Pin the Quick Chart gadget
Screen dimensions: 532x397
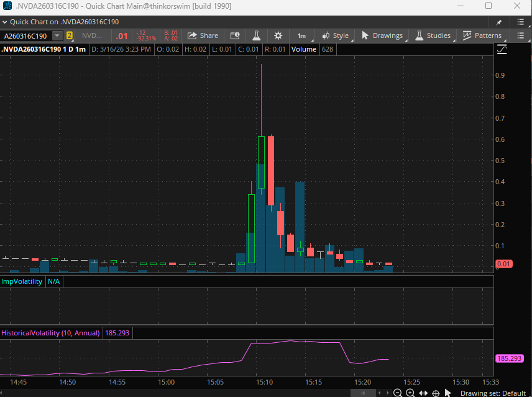point(498,22)
